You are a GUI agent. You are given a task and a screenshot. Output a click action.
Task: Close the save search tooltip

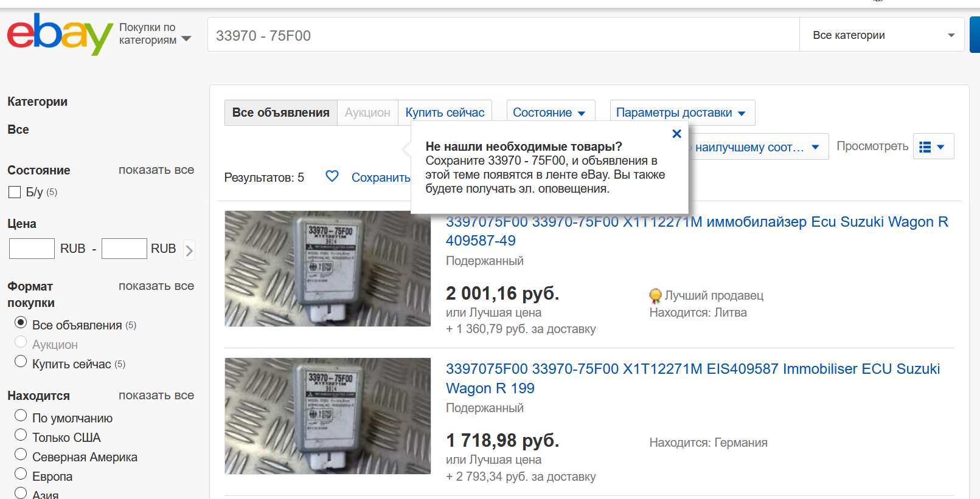point(676,134)
